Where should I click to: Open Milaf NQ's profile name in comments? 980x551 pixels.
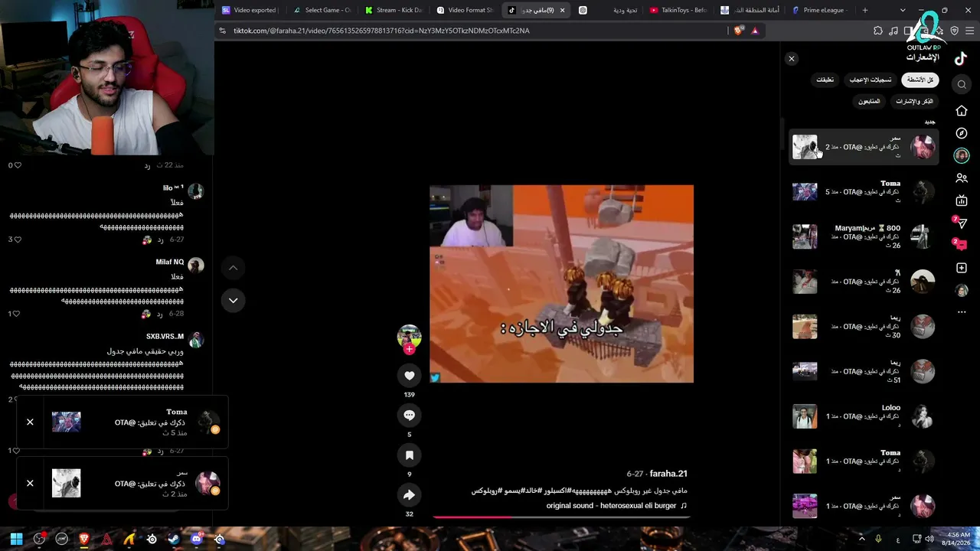tap(170, 262)
